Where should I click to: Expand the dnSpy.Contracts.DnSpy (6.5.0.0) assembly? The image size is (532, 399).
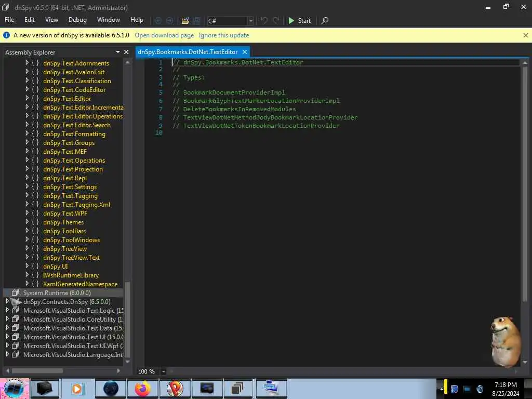tap(7, 301)
